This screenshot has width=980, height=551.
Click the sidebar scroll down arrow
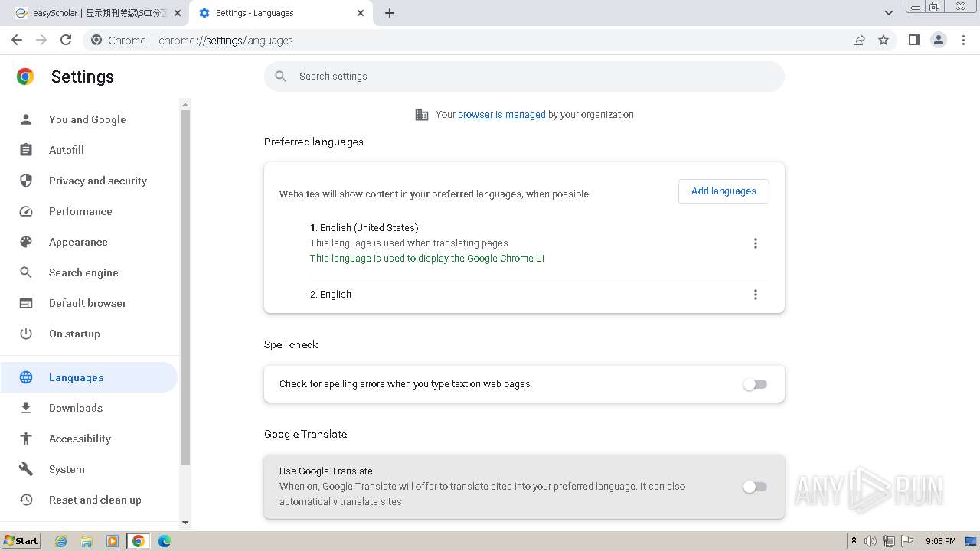click(x=185, y=523)
